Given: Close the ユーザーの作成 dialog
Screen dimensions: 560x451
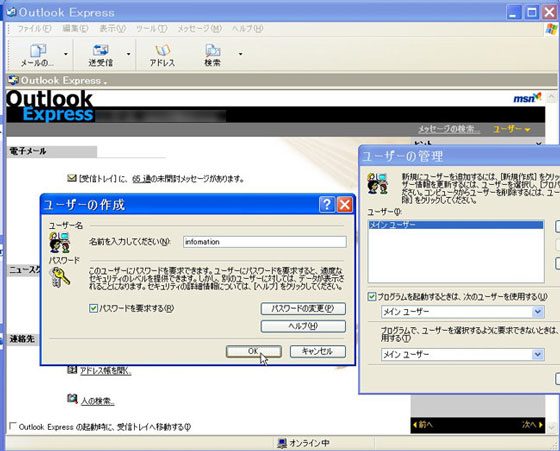Looking at the screenshot, I should (345, 205).
